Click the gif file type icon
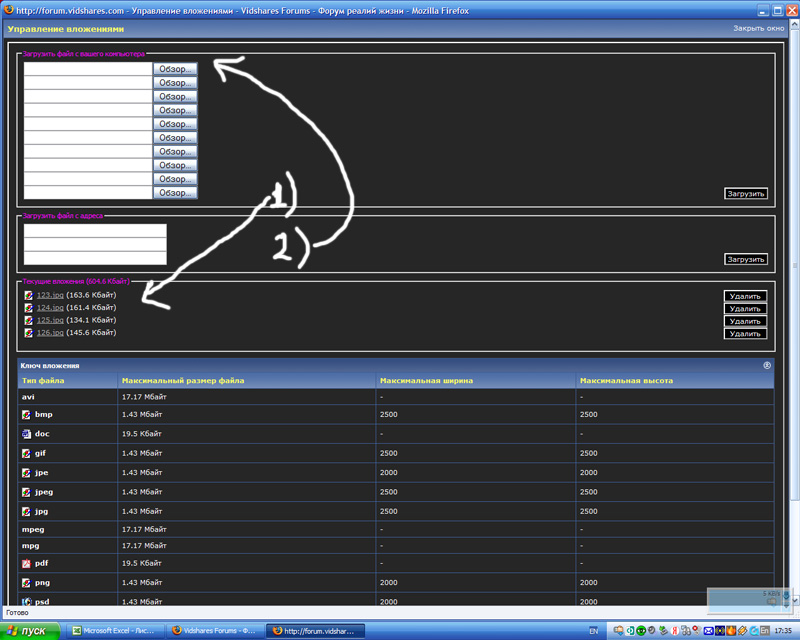800x640 pixels. 27,454
